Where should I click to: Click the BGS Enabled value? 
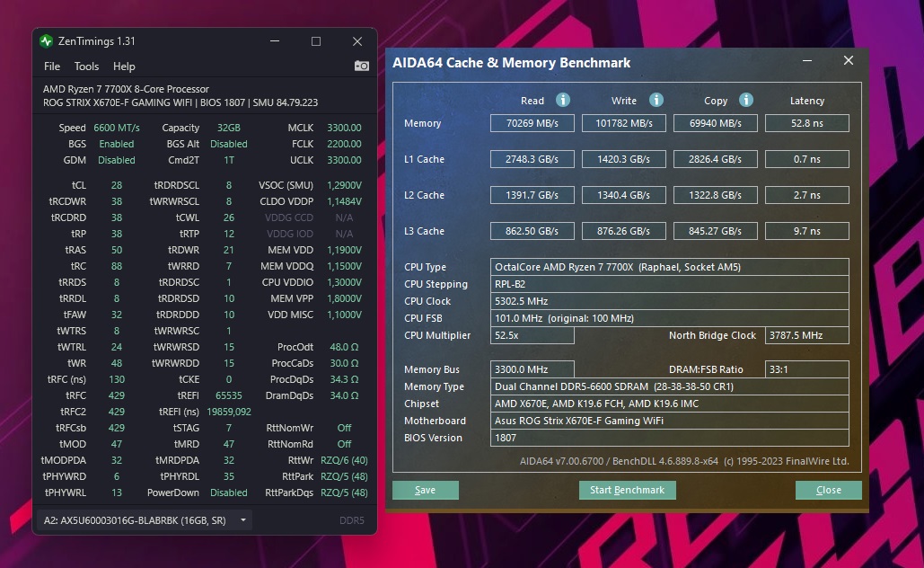117,144
